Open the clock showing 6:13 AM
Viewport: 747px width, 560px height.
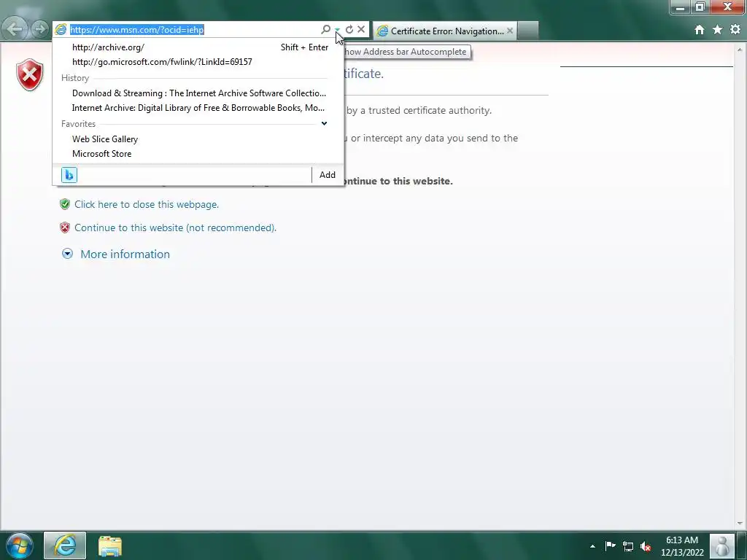[682, 546]
